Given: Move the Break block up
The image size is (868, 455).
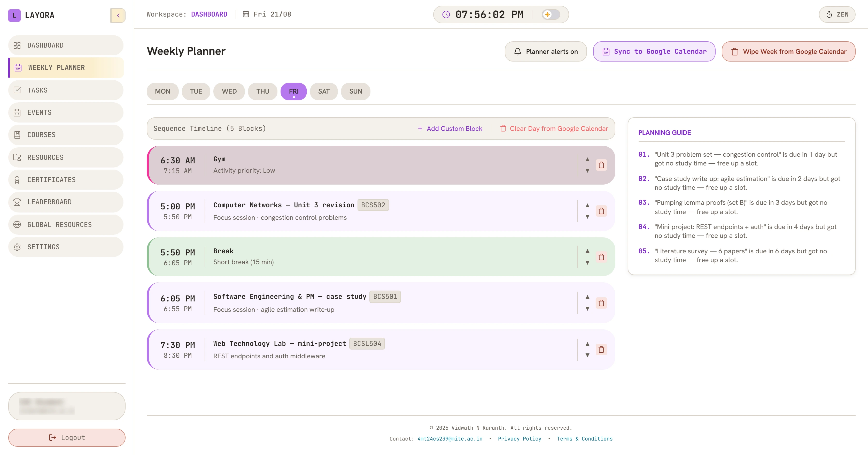Looking at the screenshot, I should click(x=587, y=251).
